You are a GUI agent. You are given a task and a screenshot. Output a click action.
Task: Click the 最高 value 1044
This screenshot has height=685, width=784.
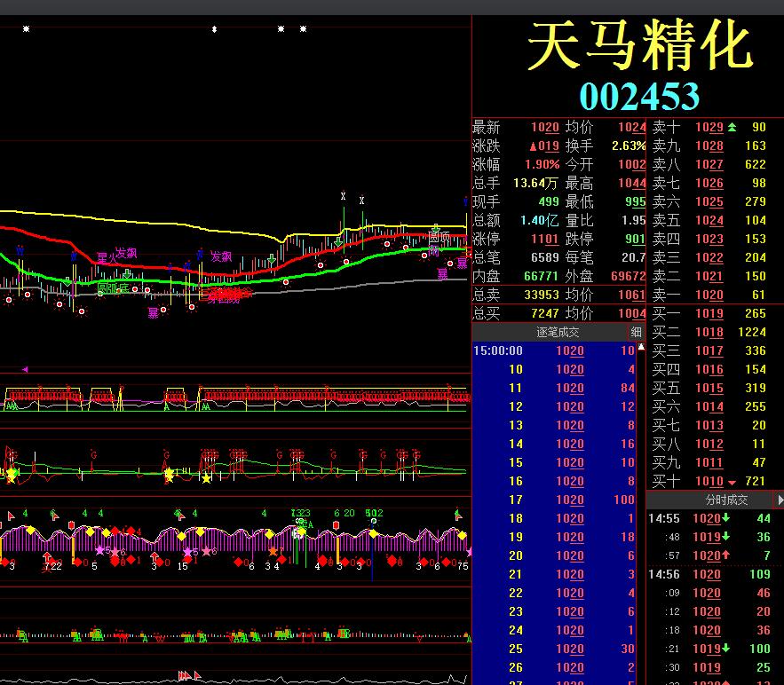point(632,184)
